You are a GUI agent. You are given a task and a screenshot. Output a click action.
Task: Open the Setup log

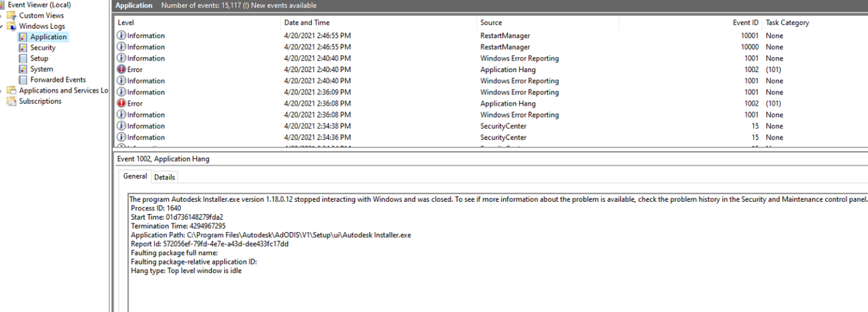pyautogui.click(x=39, y=59)
